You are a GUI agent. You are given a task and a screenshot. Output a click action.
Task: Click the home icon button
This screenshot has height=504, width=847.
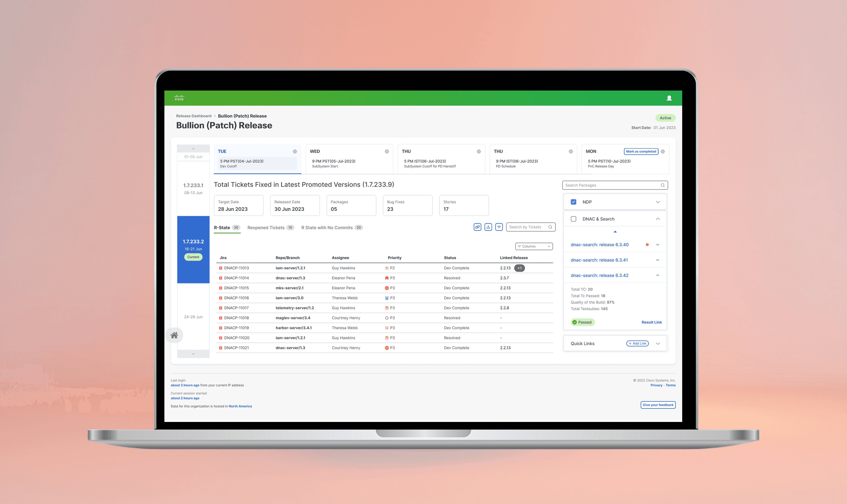(174, 335)
